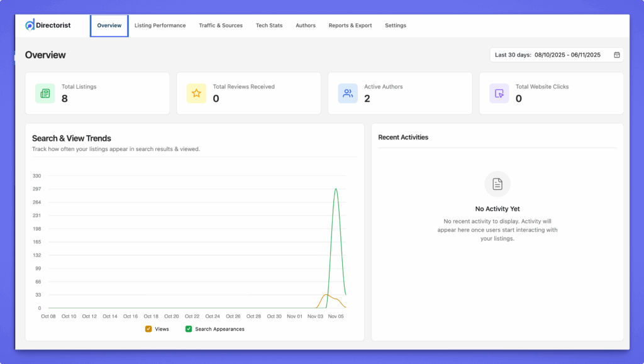Viewport: 644px width, 364px height.
Task: Click the calendar icon in date picker
Action: (617, 55)
